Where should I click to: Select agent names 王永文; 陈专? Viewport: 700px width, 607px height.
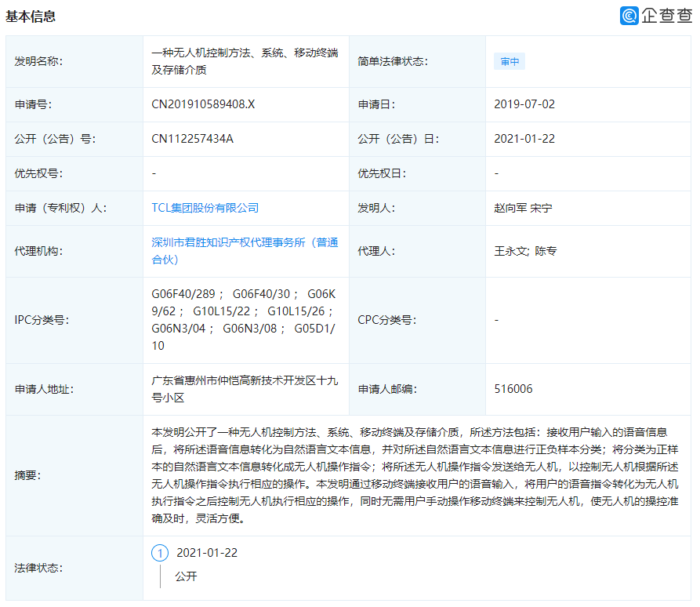click(x=525, y=252)
